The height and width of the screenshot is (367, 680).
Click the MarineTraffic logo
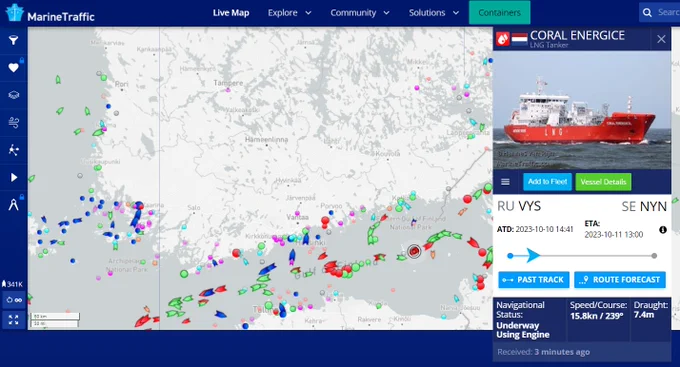click(x=50, y=13)
